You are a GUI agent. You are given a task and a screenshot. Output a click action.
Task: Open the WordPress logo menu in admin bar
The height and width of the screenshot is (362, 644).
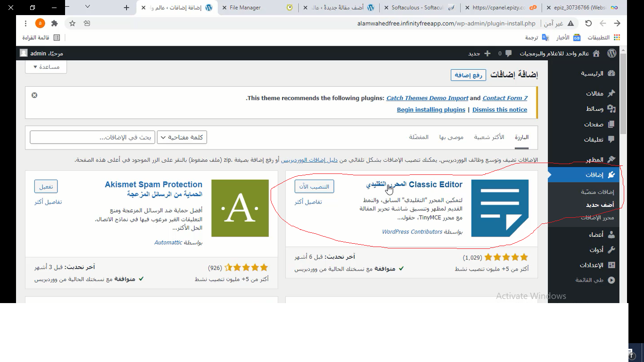coord(611,54)
